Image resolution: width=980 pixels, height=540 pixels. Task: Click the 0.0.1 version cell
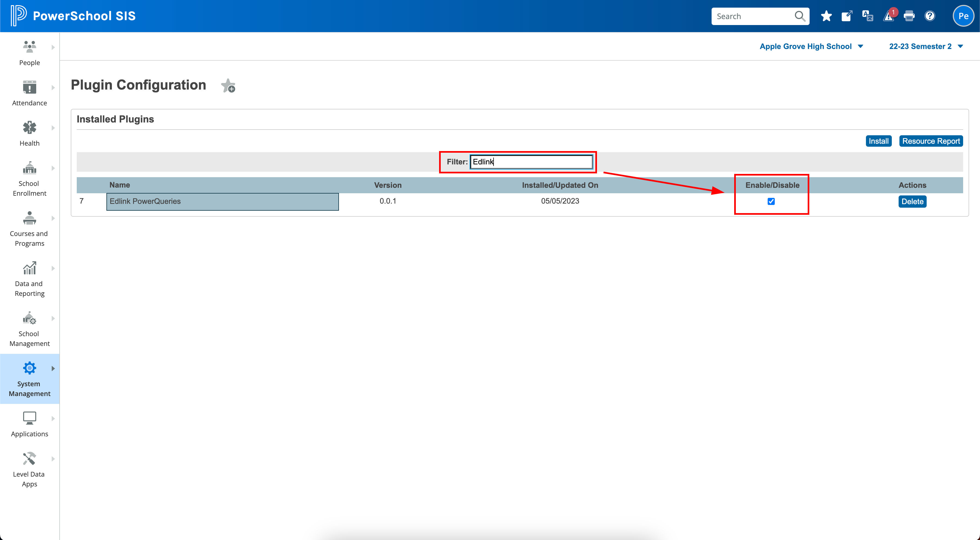(x=388, y=201)
